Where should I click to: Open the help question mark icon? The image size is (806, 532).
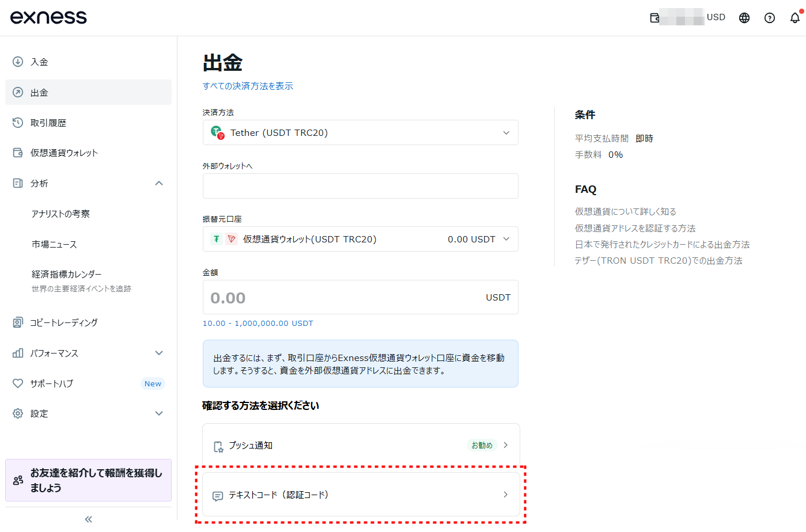point(770,18)
